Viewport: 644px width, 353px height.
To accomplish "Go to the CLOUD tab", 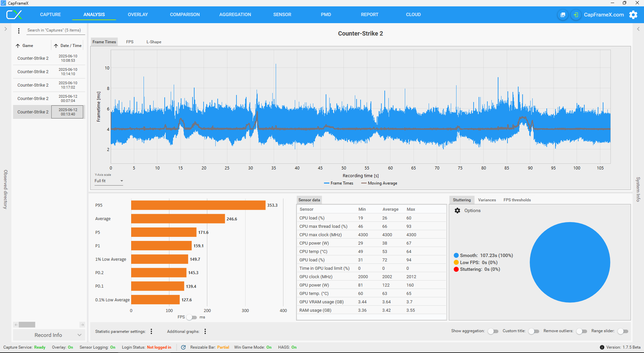I will (x=413, y=14).
